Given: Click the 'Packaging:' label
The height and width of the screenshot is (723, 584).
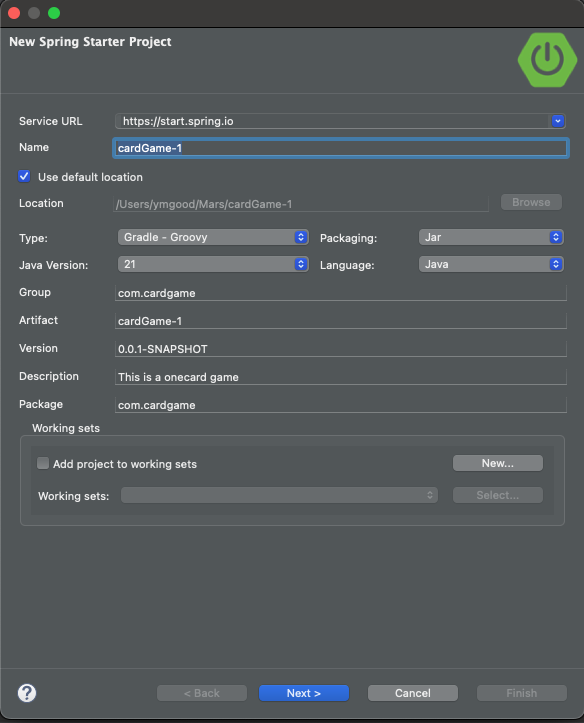Looking at the screenshot, I should pyautogui.click(x=348, y=238).
